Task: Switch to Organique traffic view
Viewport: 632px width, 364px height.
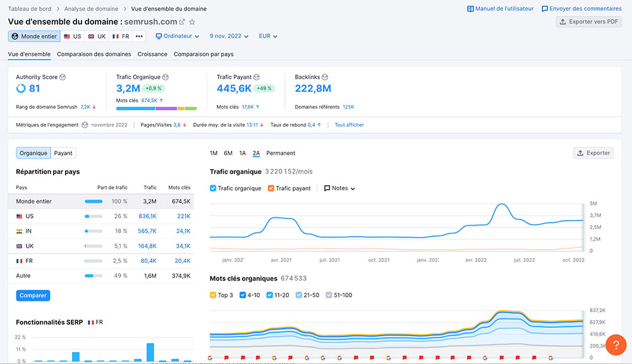Action: pyautogui.click(x=33, y=153)
